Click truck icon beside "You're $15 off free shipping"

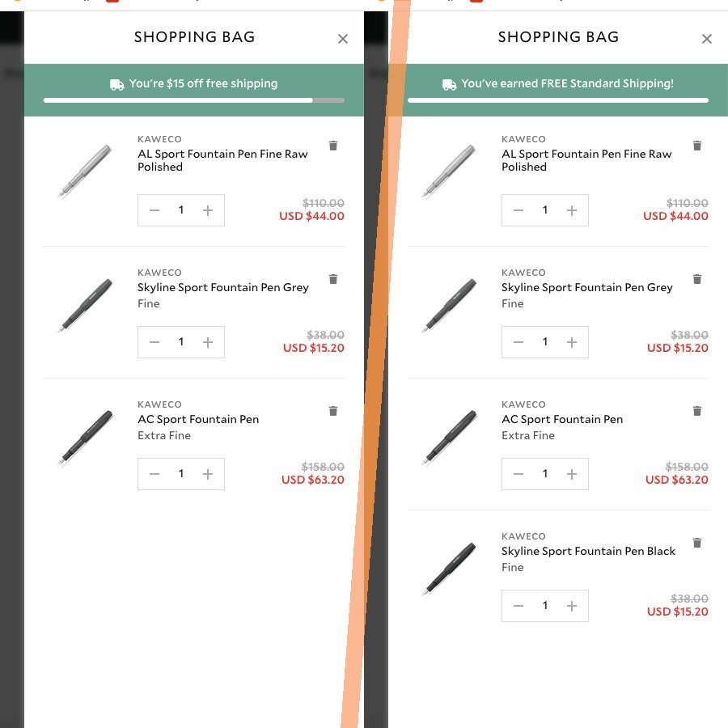[x=117, y=84]
